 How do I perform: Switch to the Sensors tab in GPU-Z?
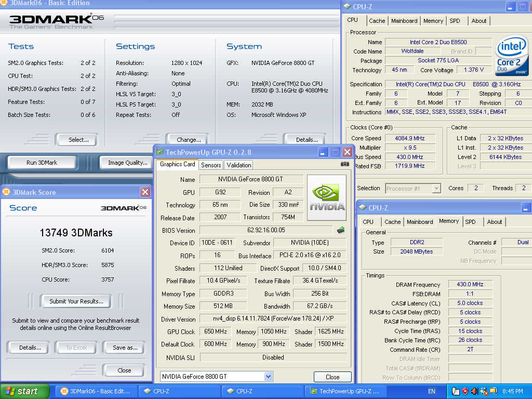(x=211, y=165)
